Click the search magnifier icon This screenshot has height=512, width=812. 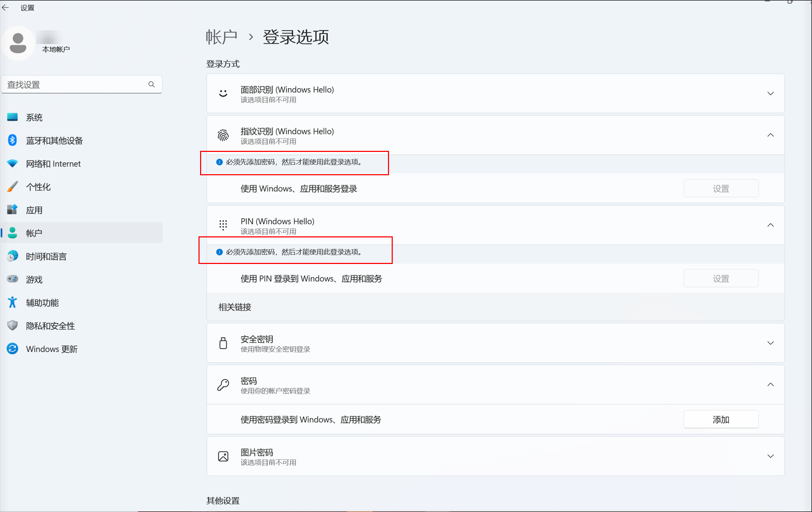point(151,84)
